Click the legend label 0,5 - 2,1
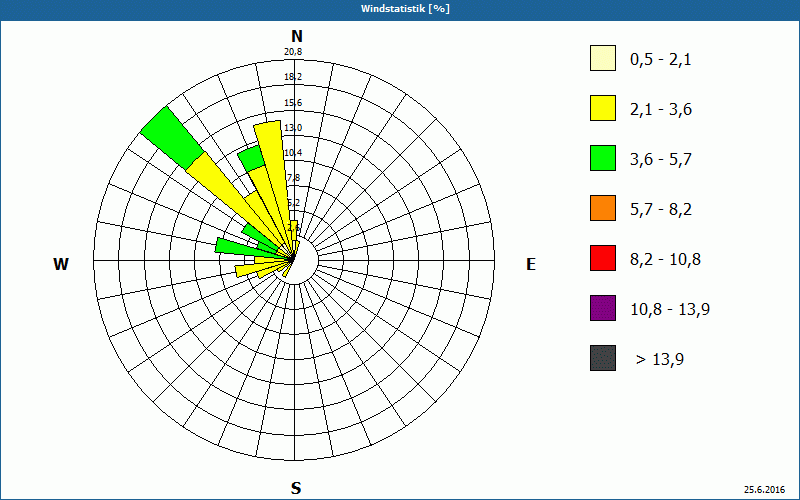800x500 pixels. [661, 60]
